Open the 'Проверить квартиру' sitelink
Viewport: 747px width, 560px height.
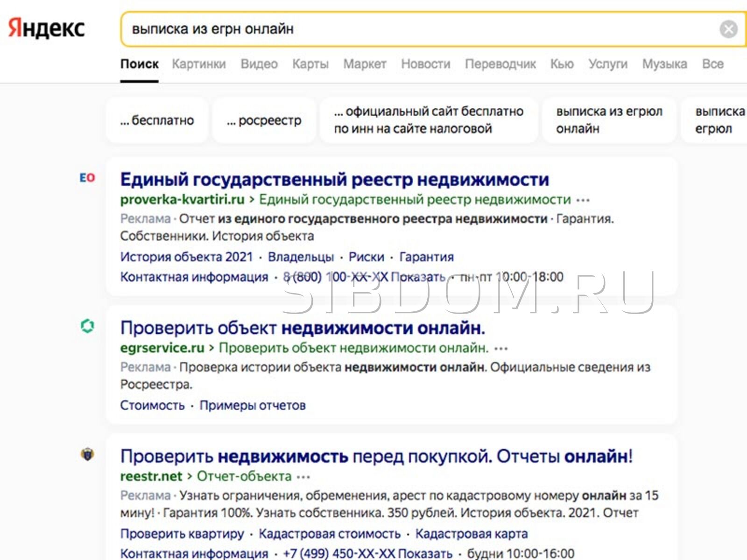click(x=182, y=534)
